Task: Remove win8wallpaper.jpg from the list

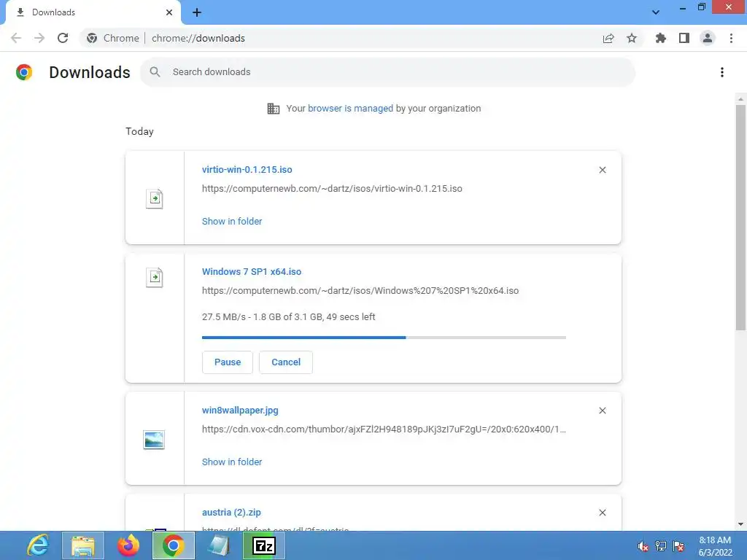Action: pos(603,411)
